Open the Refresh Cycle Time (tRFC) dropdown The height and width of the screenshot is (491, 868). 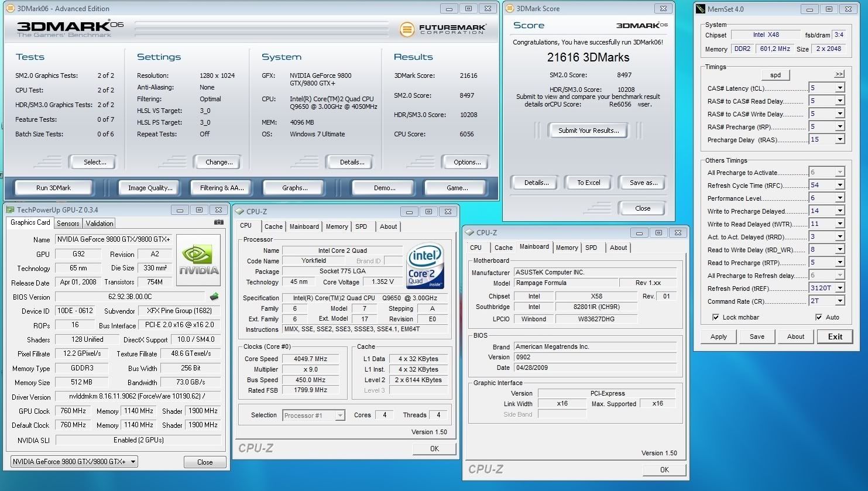click(x=840, y=185)
